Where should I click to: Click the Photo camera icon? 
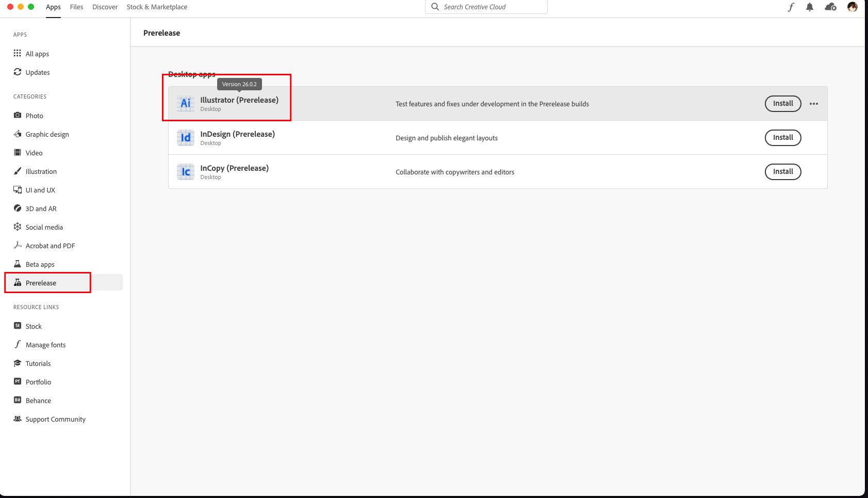click(x=18, y=115)
